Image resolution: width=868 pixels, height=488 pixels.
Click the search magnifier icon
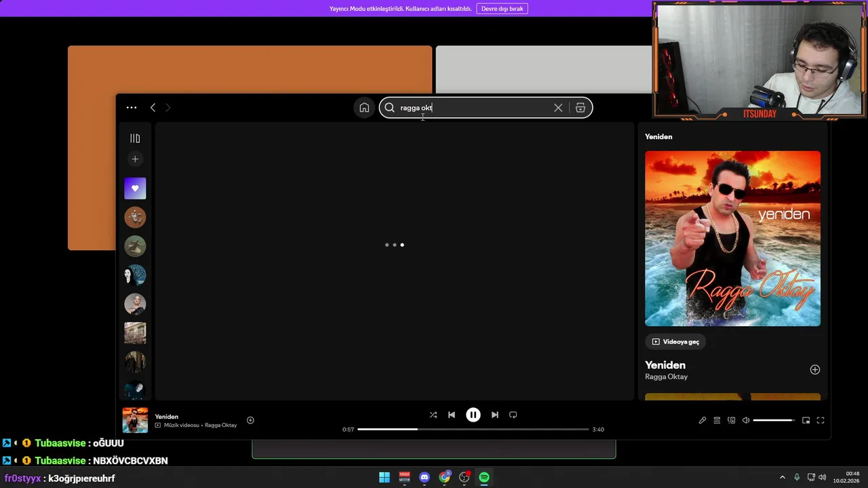click(x=389, y=108)
